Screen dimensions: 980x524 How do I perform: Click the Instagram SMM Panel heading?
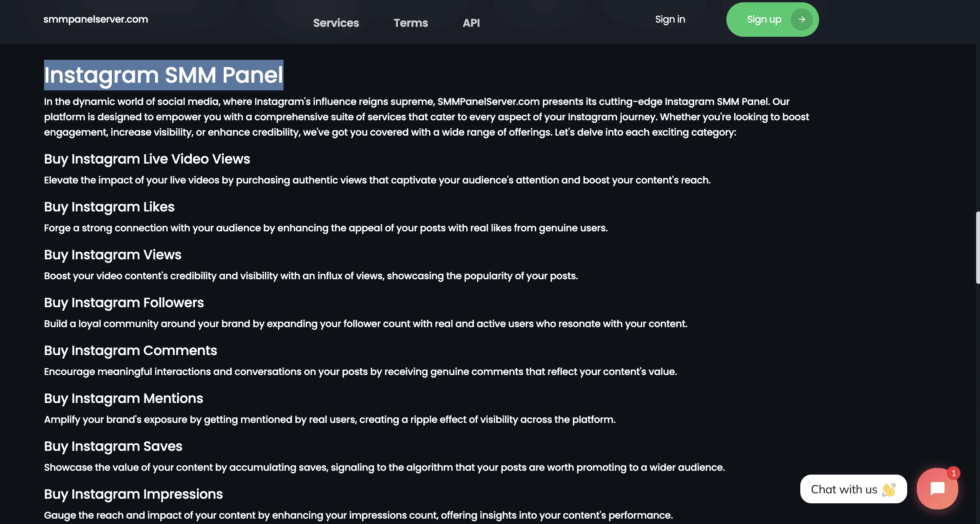164,75
